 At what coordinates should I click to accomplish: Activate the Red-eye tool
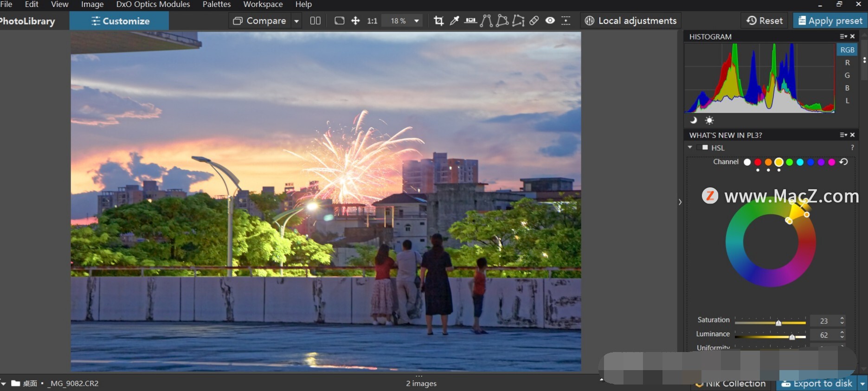coord(550,21)
